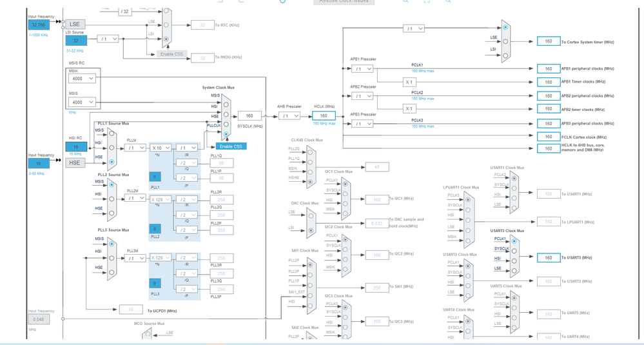Expand the PLL1 X 10 multiplier dropdown
Image resolution: width=644 pixels, height=345 pixels.
click(161, 148)
